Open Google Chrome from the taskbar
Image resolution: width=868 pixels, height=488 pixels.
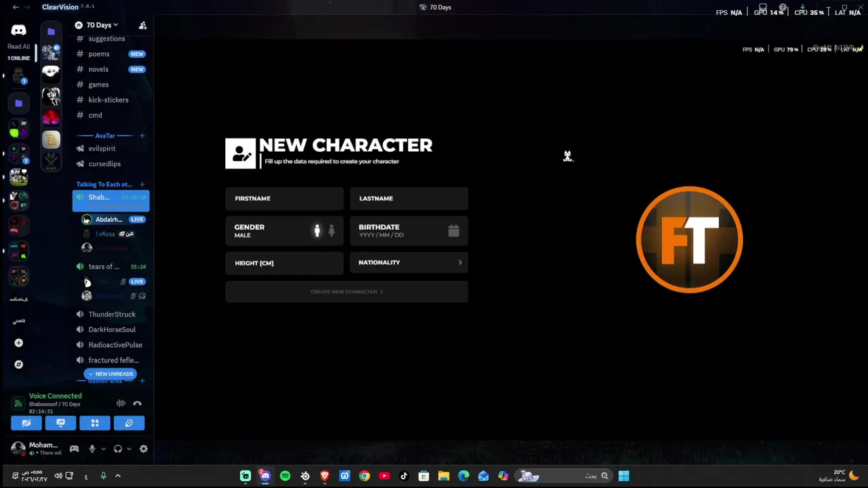[364, 476]
